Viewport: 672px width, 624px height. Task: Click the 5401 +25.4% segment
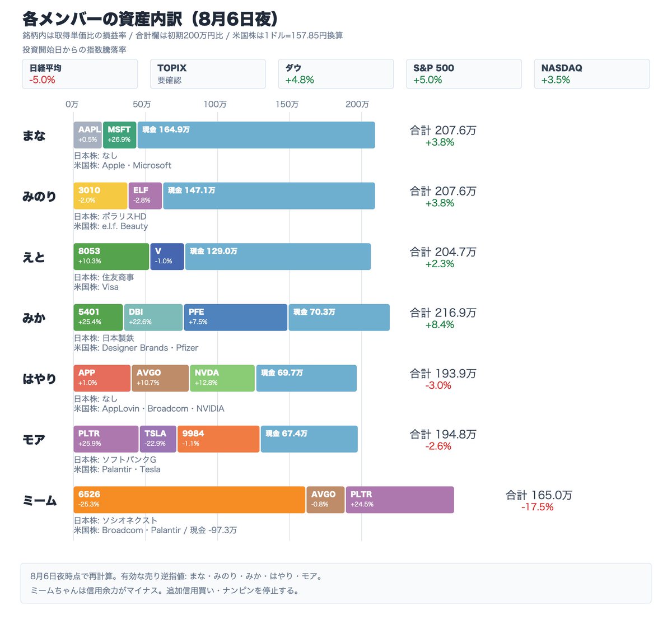[99, 318]
